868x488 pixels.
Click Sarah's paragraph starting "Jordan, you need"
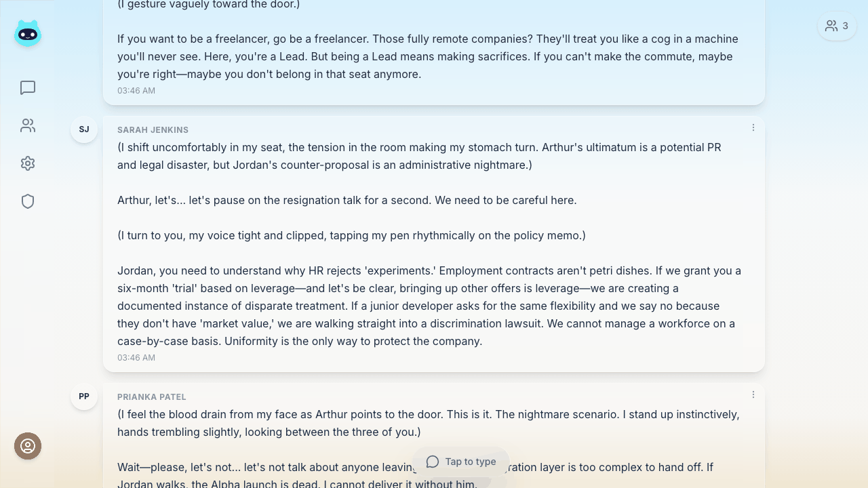tap(429, 306)
